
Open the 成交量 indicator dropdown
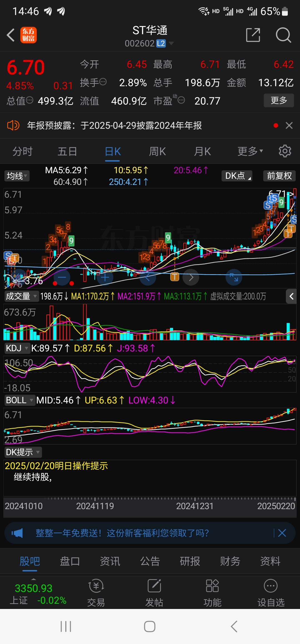(21, 296)
